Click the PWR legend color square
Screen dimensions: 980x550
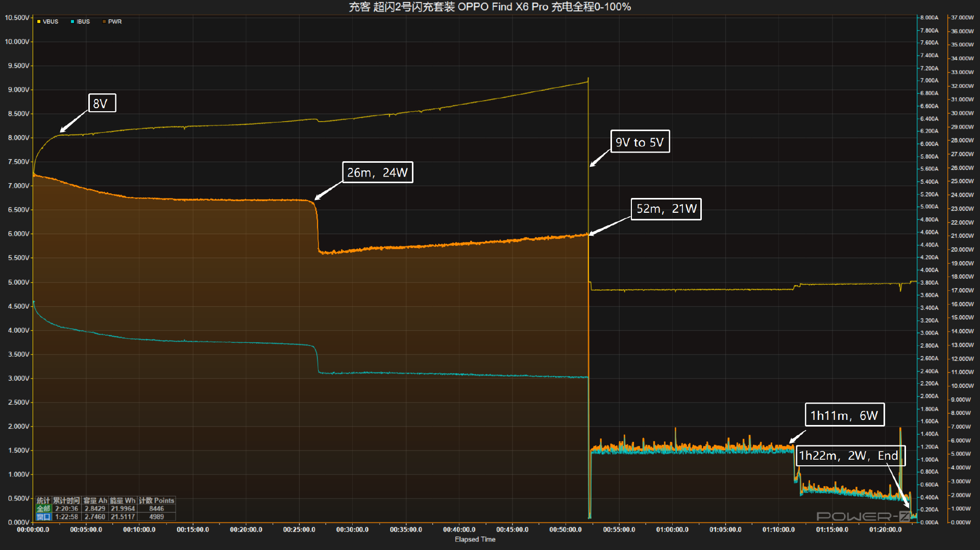click(104, 22)
